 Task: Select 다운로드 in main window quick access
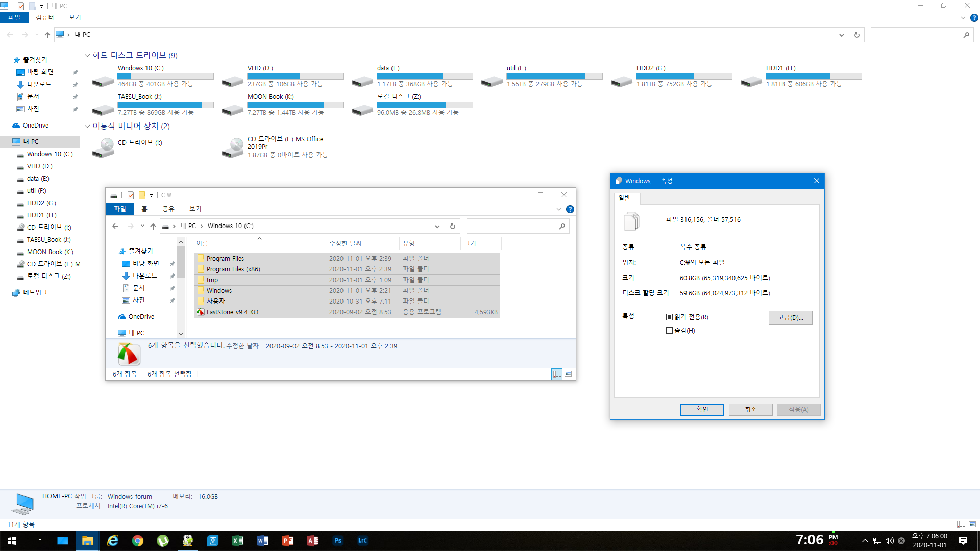(x=39, y=85)
